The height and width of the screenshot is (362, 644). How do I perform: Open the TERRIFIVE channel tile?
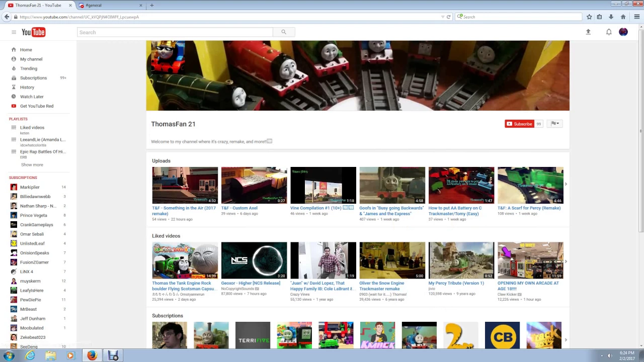253,335
